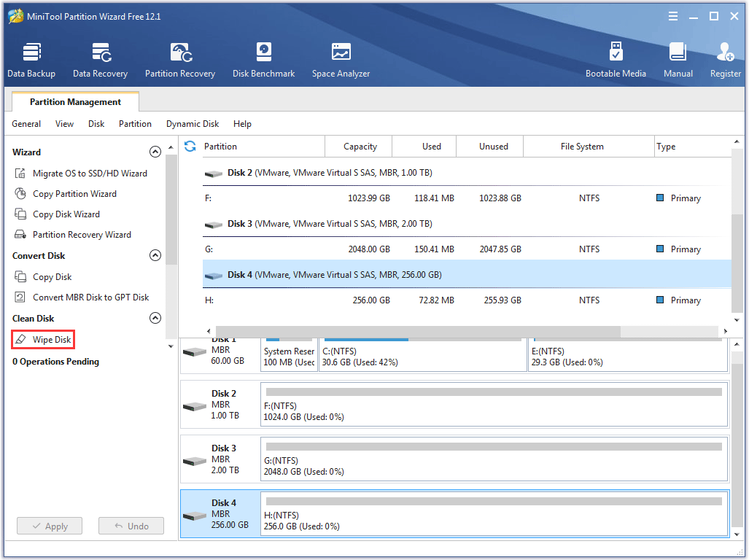Select System Reserved partition block
The image size is (749, 560).
(289, 354)
